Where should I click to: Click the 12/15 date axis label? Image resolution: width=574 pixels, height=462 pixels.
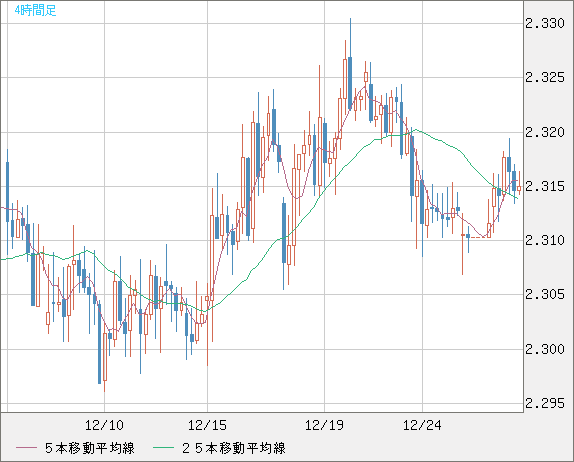207,425
